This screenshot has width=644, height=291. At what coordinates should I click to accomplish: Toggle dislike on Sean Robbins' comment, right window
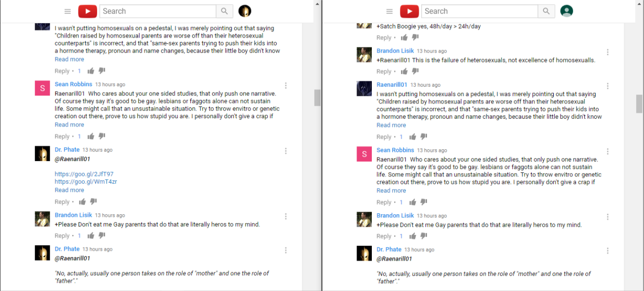coord(424,202)
